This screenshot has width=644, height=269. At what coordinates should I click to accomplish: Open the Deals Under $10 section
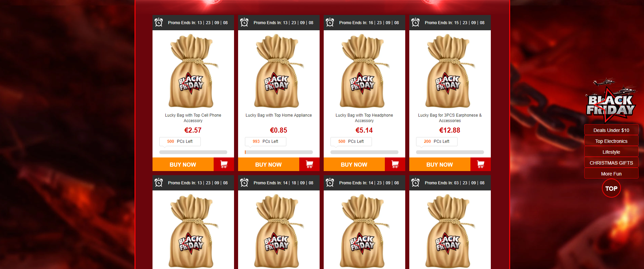[611, 130]
